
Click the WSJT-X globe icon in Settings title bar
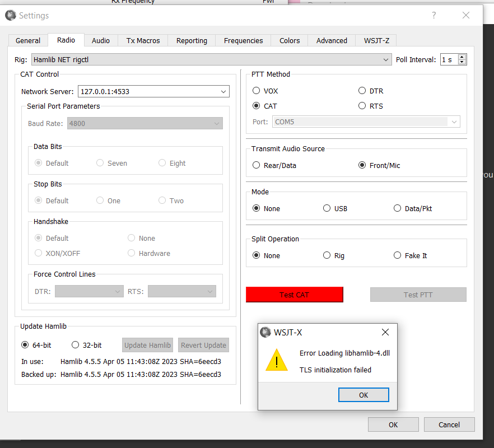11,15
